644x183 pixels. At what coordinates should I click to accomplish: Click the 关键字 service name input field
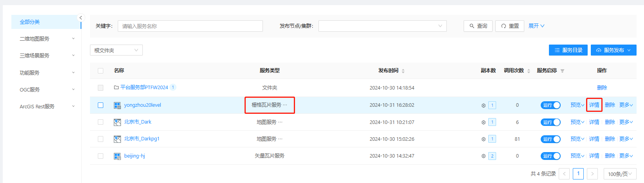click(190, 26)
